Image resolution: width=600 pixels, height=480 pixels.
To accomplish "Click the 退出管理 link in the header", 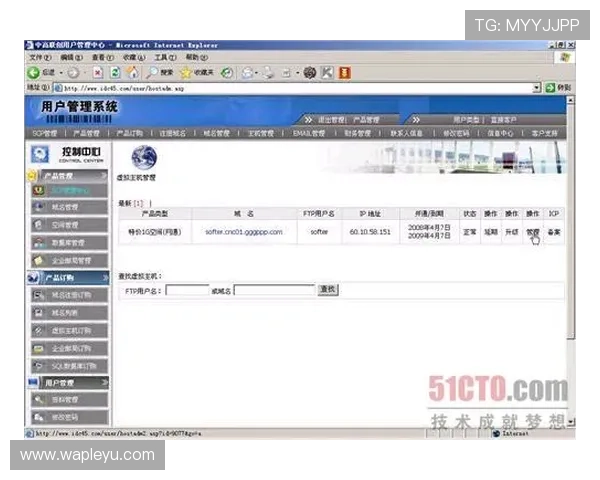I will click(331, 120).
